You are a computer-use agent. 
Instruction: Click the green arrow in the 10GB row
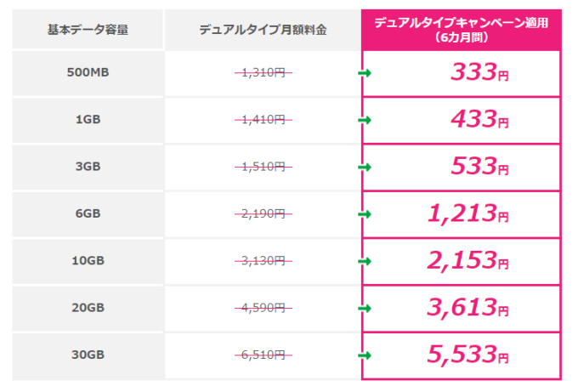click(365, 262)
